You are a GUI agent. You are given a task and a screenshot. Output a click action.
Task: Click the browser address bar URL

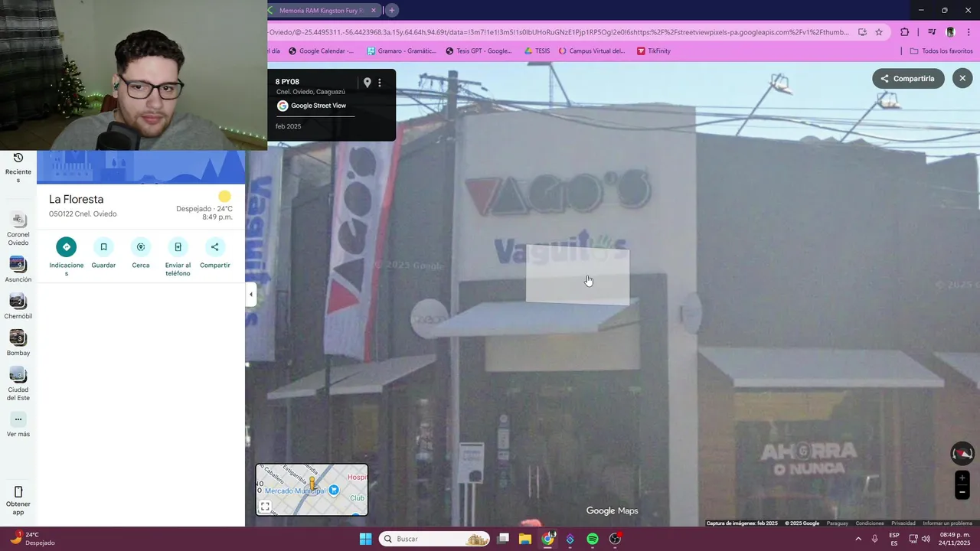pos(559,32)
